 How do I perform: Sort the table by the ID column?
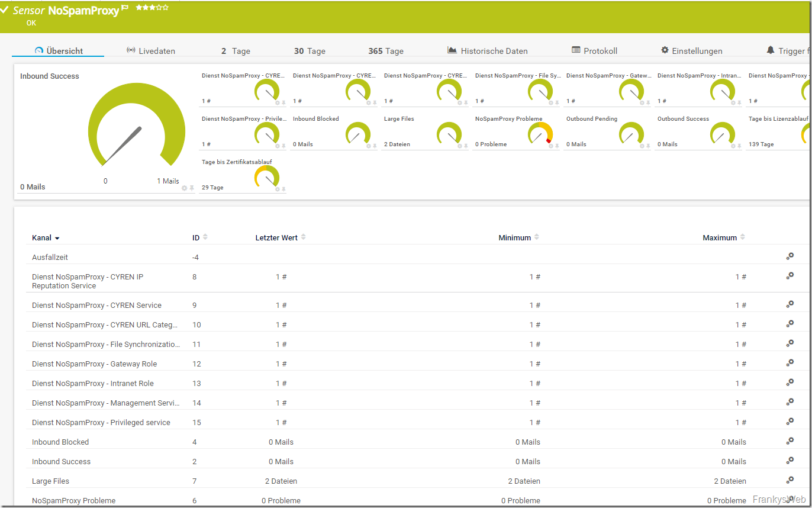[199, 237]
